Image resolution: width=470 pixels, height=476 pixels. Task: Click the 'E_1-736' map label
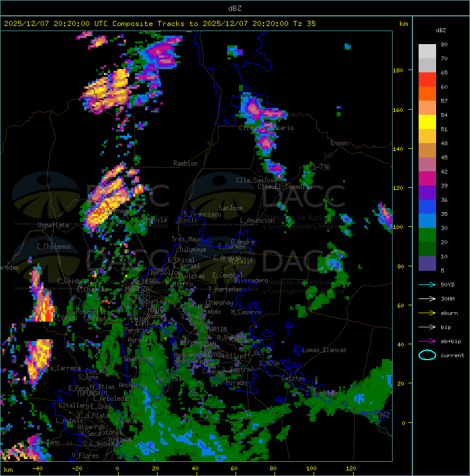pos(318,167)
